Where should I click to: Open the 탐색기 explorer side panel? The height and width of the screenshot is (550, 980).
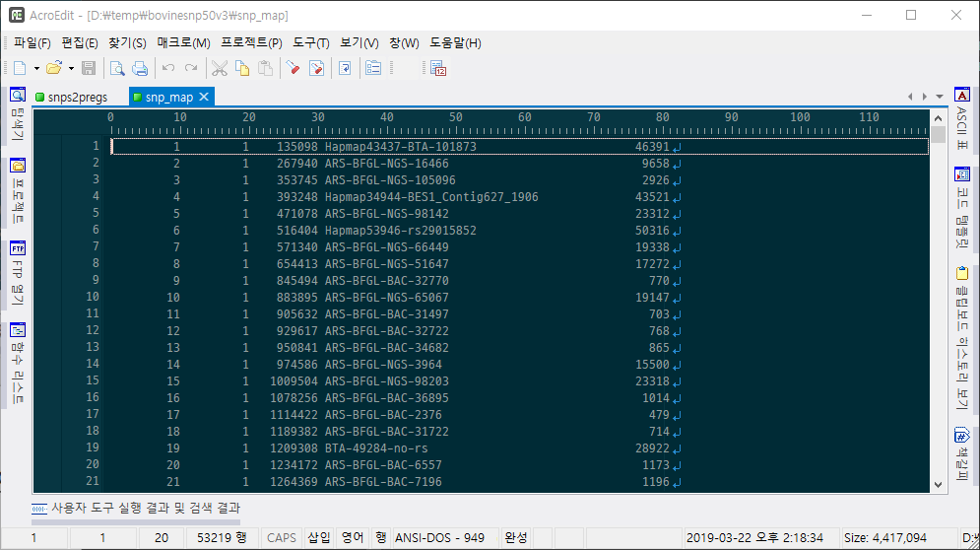click(18, 115)
